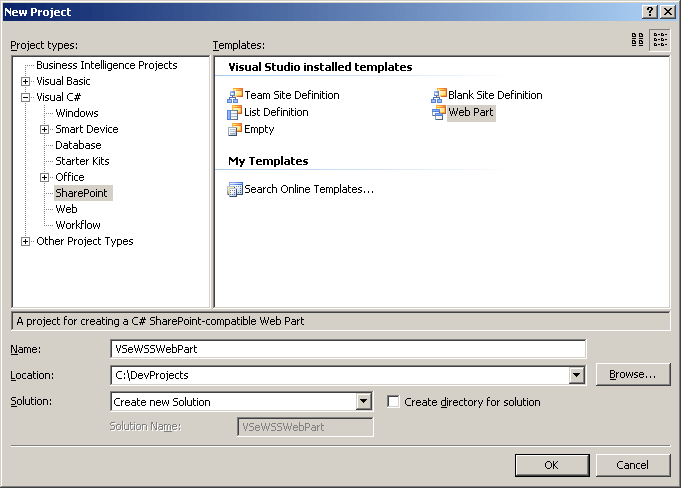Click Blank Site Definition label text
Image resolution: width=681 pixels, height=488 pixels.
click(x=495, y=96)
